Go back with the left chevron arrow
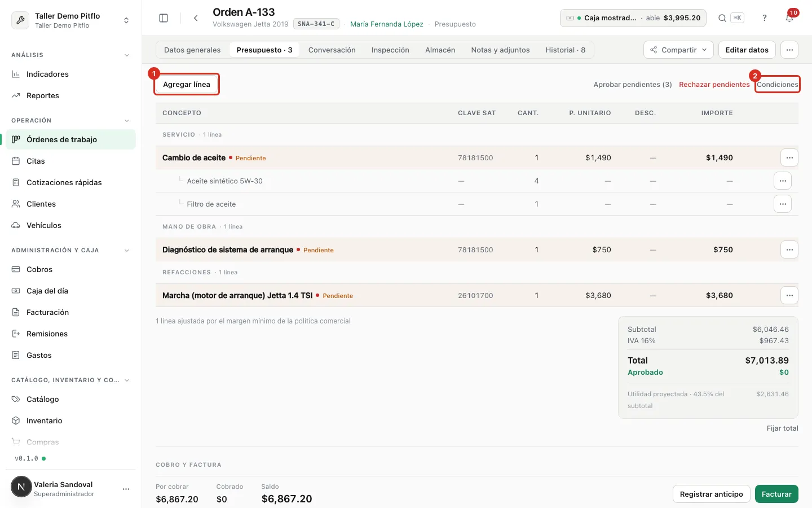 point(196,18)
